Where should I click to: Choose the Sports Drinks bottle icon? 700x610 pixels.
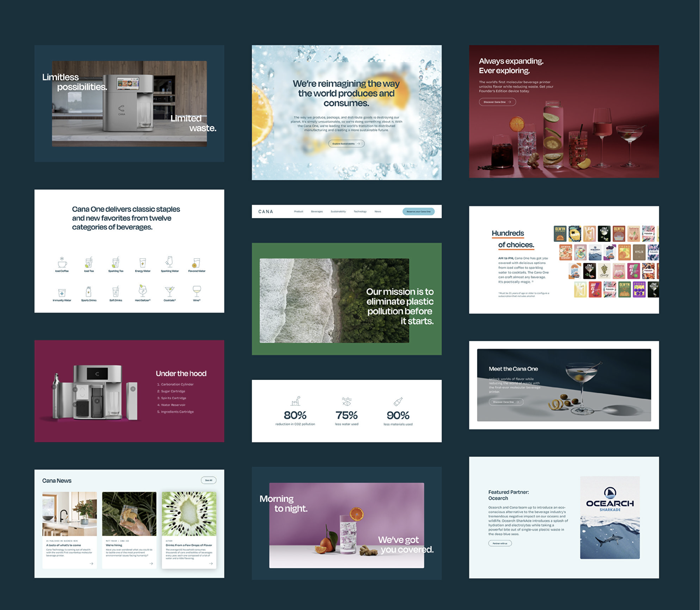point(88,292)
